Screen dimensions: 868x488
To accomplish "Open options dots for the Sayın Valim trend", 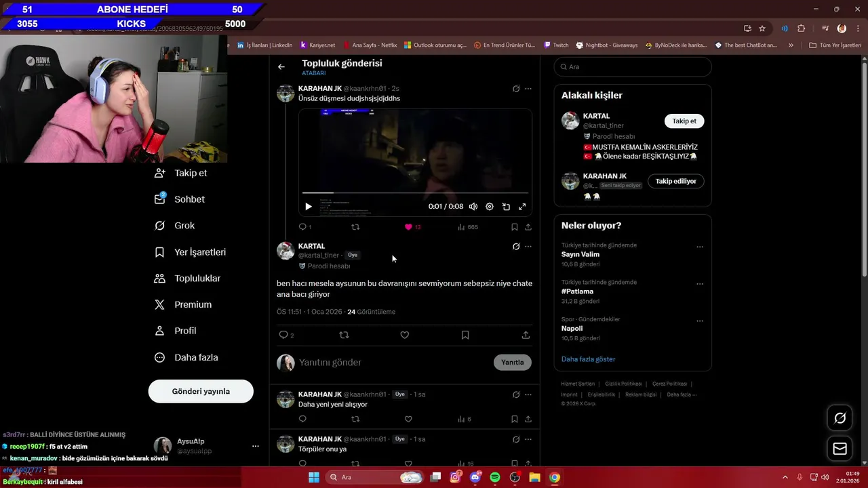I will coord(700,247).
